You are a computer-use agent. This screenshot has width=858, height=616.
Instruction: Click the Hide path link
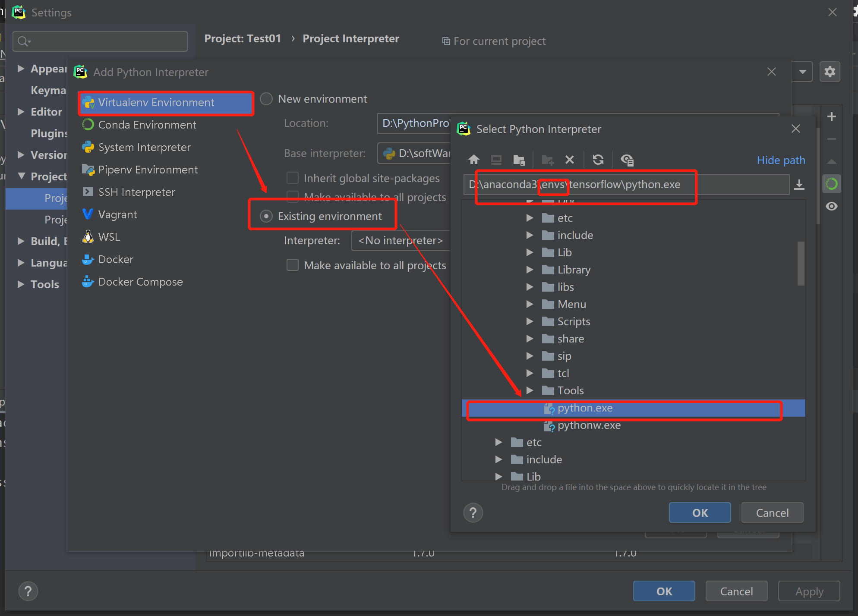[781, 160]
